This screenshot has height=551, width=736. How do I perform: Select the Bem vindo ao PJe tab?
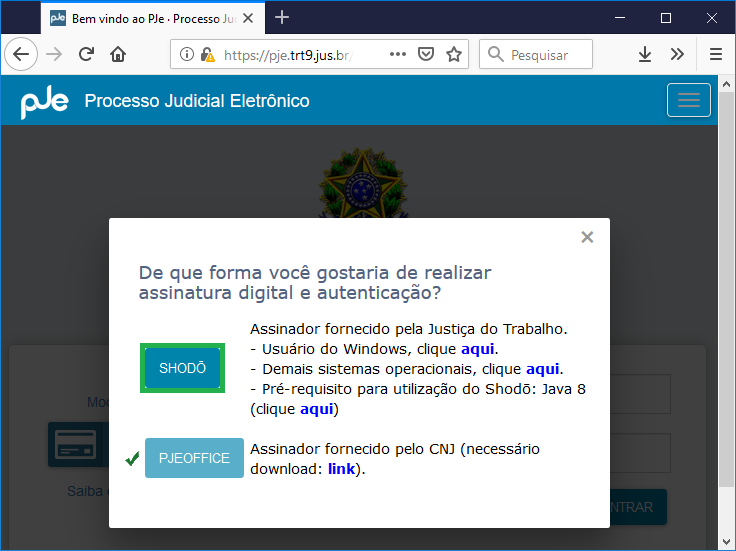click(x=153, y=18)
